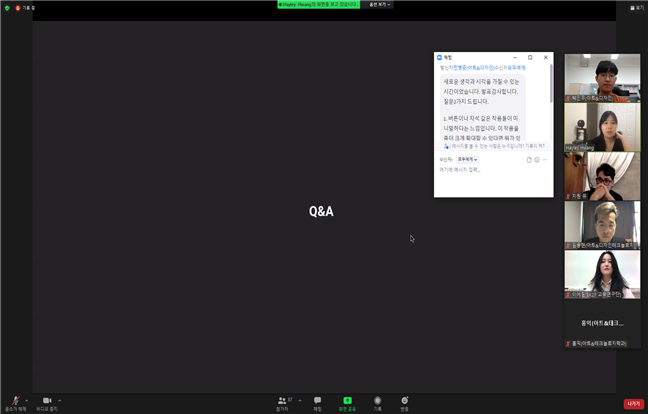The height and width of the screenshot is (414, 648).
Task: Open the view options menu at the top
Action: pyautogui.click(x=380, y=4)
